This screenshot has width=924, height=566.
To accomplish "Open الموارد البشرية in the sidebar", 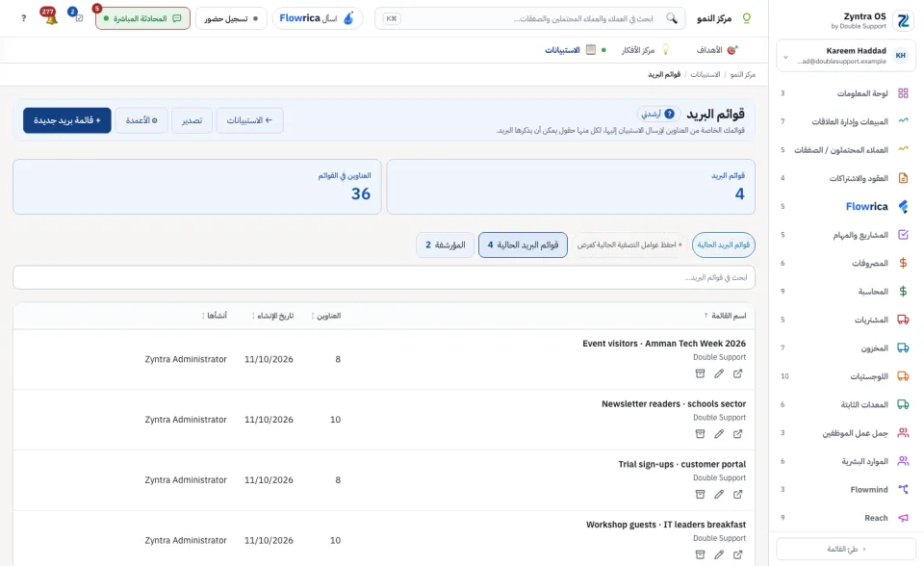I will pos(846,461).
